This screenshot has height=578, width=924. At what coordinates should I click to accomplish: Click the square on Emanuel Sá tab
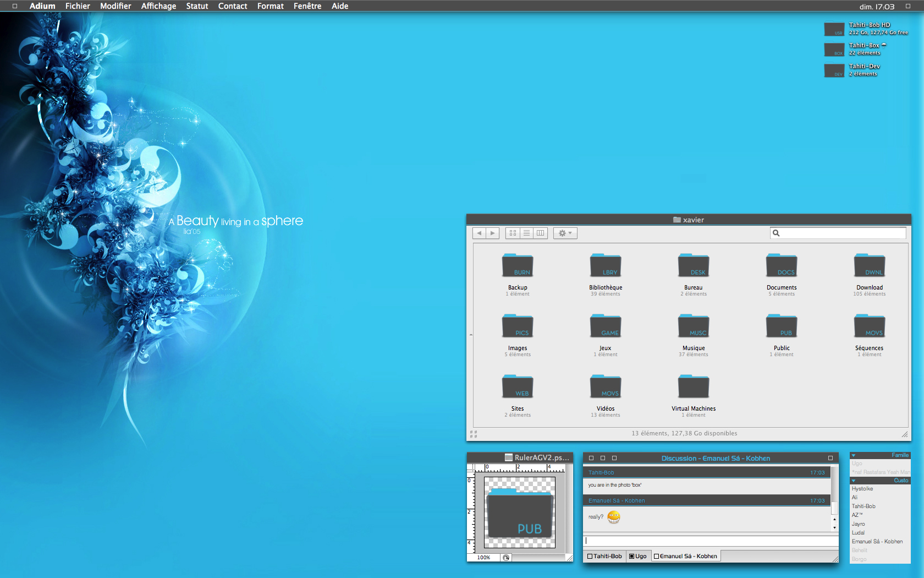[x=656, y=556]
